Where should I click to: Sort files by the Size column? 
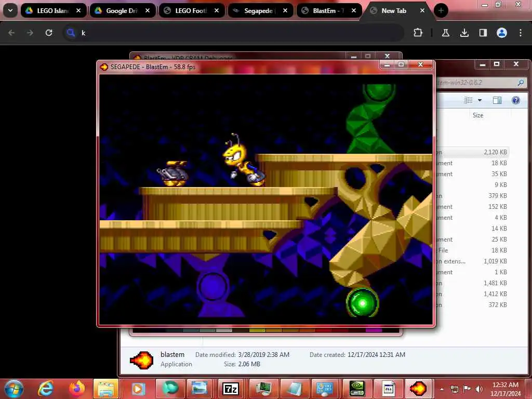click(x=478, y=115)
